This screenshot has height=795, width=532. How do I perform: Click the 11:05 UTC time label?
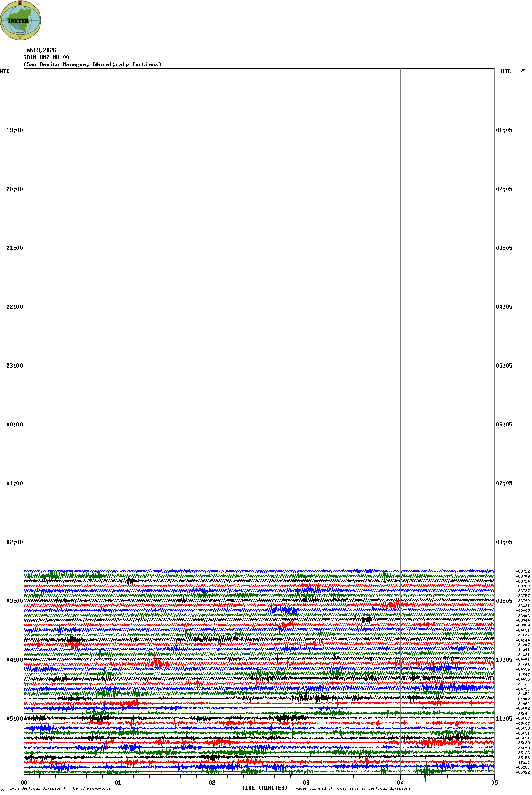tap(504, 719)
